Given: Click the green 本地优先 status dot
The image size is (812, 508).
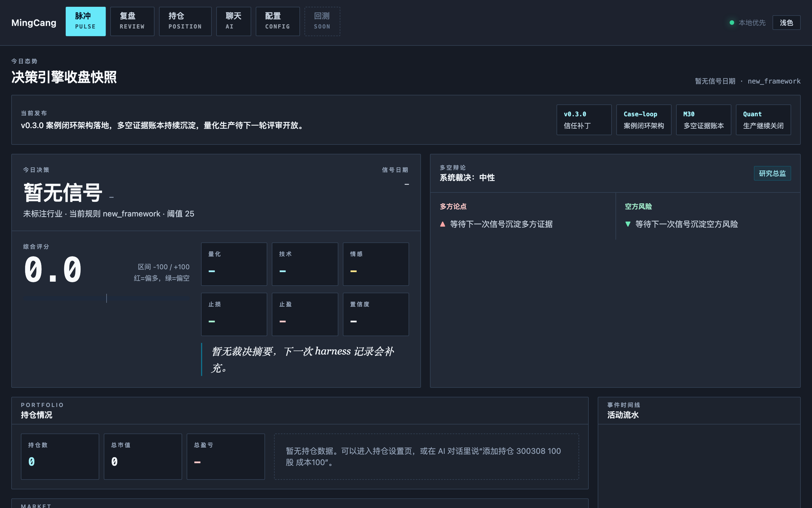Looking at the screenshot, I should pyautogui.click(x=732, y=23).
